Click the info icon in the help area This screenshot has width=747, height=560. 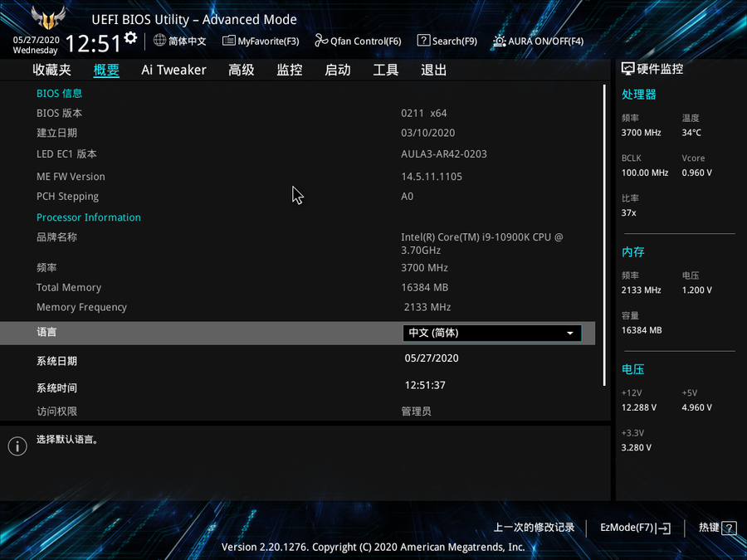click(x=17, y=446)
